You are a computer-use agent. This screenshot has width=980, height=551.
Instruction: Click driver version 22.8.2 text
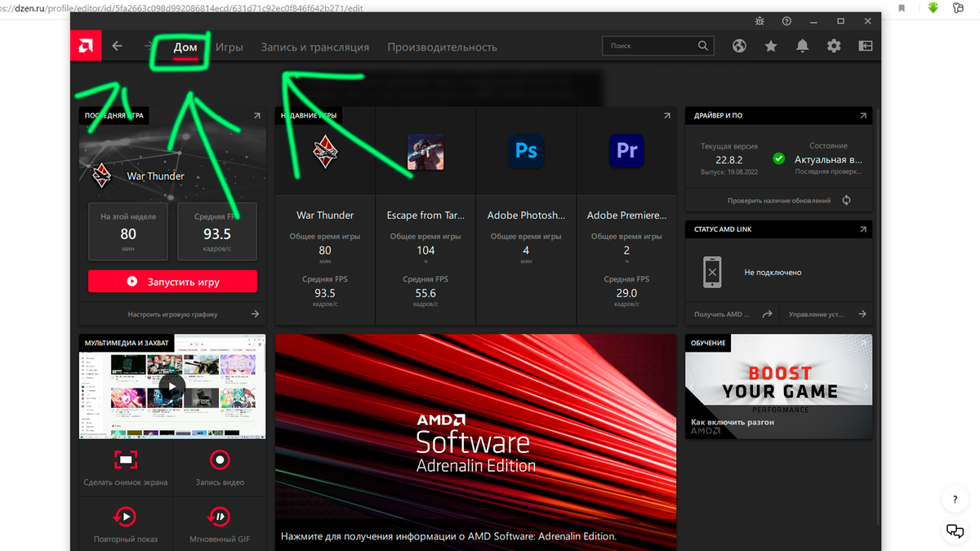[728, 160]
